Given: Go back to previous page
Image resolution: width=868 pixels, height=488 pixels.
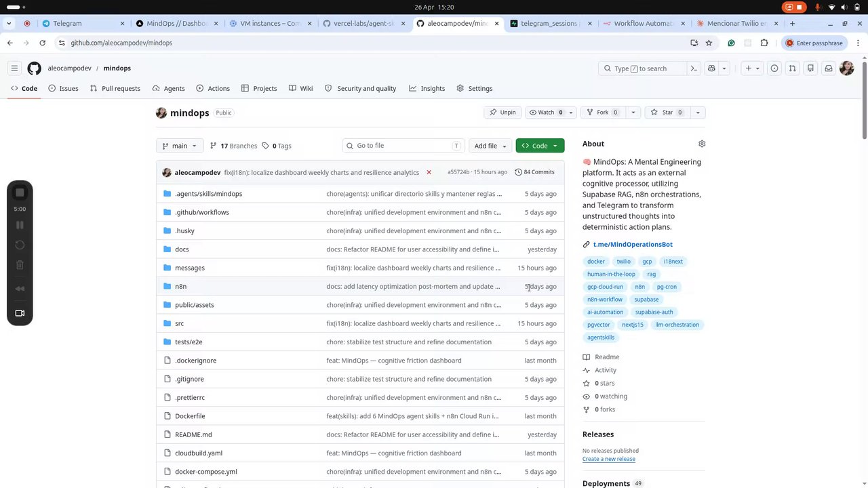Looking at the screenshot, I should 10,43.
